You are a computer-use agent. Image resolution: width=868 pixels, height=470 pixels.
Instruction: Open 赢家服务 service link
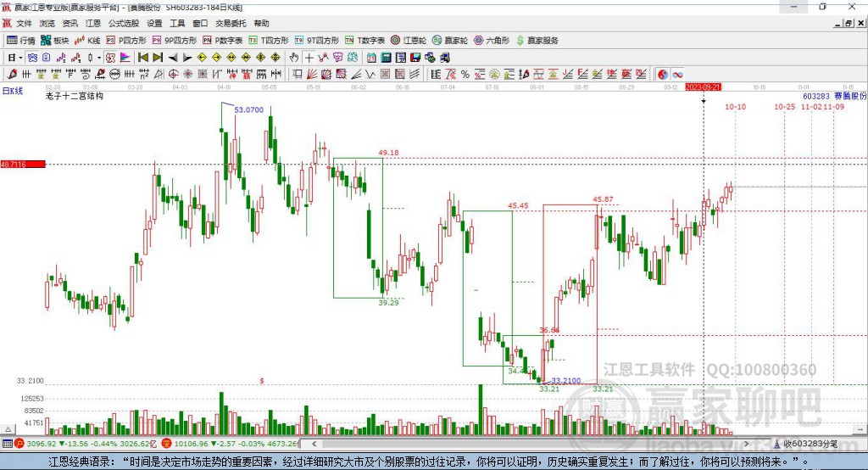(x=537, y=41)
